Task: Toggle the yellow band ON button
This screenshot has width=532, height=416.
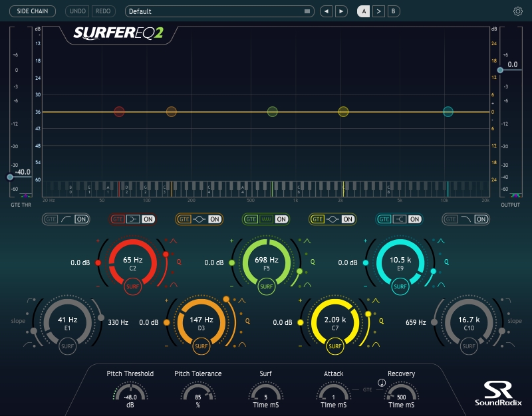Action: [348, 219]
